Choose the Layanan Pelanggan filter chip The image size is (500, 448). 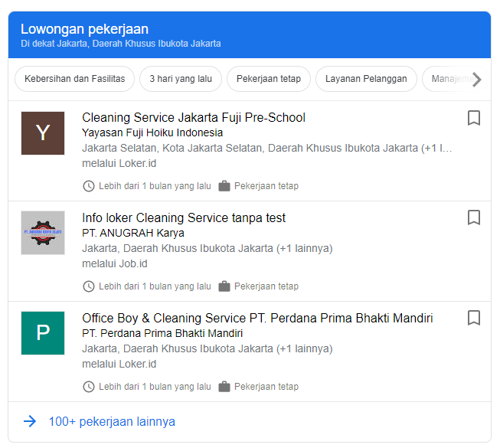coord(366,79)
